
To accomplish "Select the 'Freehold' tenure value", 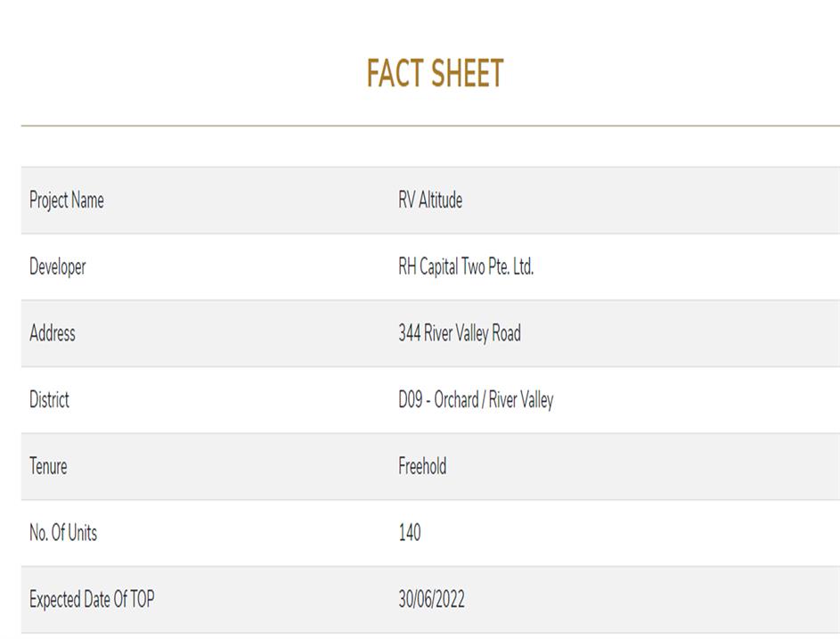I will pyautogui.click(x=422, y=466).
